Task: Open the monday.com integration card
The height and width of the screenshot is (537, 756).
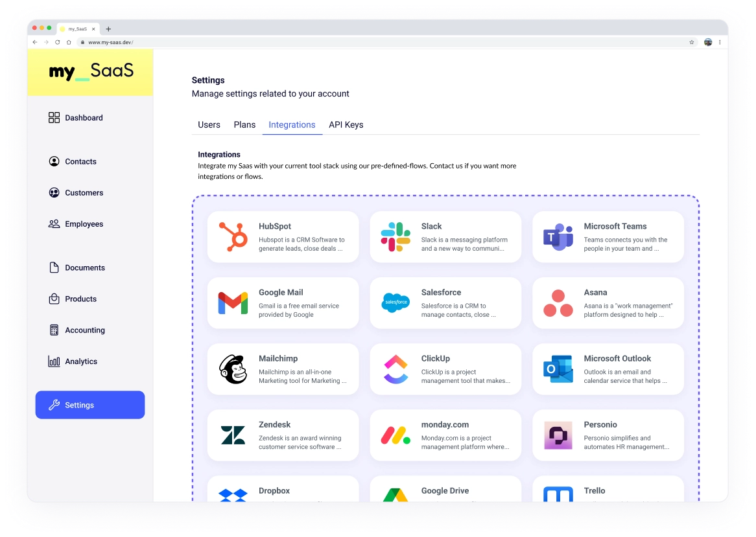Action: pyautogui.click(x=445, y=435)
